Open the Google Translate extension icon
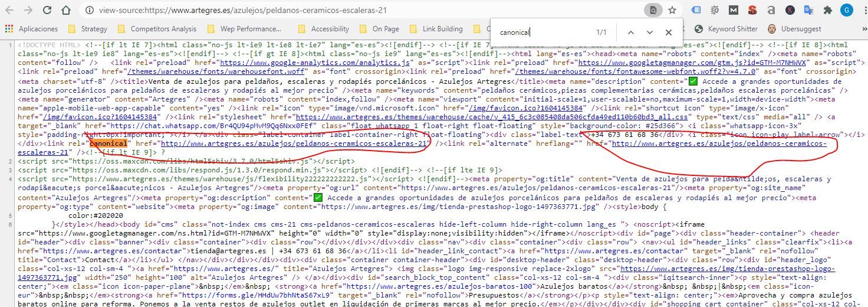Screen dimensions: 868x307 tap(809, 10)
